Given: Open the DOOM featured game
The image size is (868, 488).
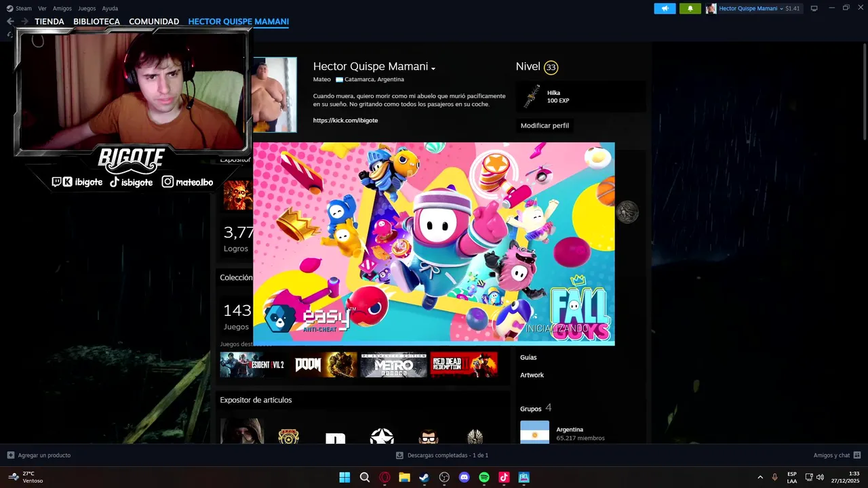Looking at the screenshot, I should point(325,365).
